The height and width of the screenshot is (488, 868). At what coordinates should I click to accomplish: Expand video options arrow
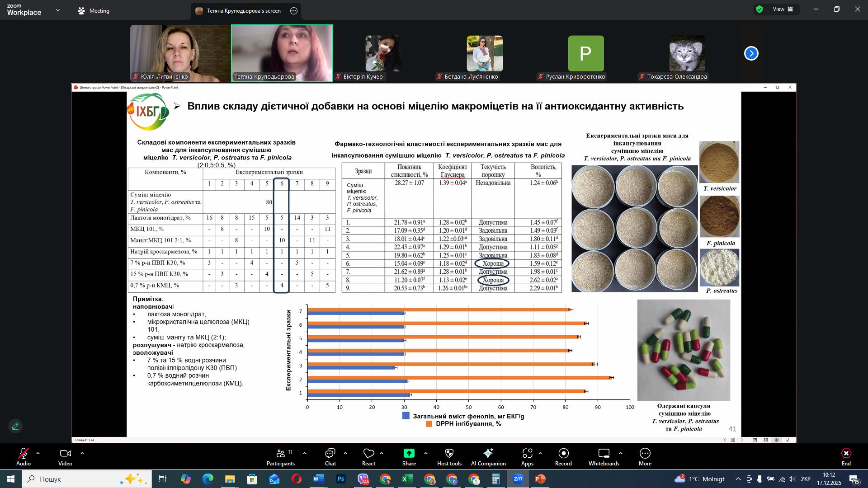82,453
